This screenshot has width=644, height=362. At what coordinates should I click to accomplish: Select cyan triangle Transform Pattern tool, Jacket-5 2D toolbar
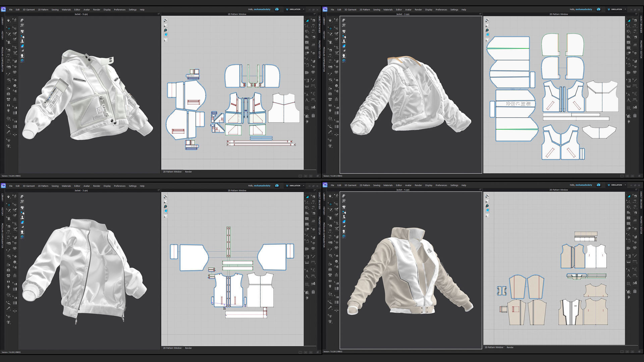click(307, 20)
